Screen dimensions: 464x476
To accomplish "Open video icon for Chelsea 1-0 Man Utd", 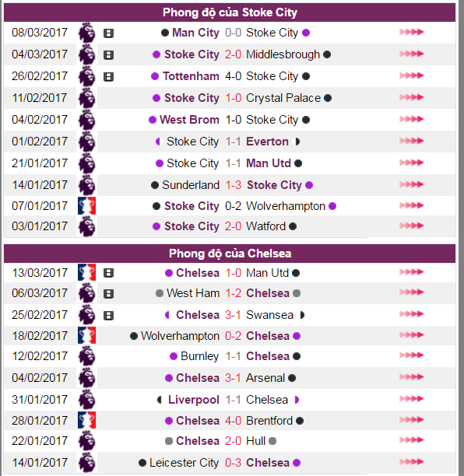I will 108,273.
